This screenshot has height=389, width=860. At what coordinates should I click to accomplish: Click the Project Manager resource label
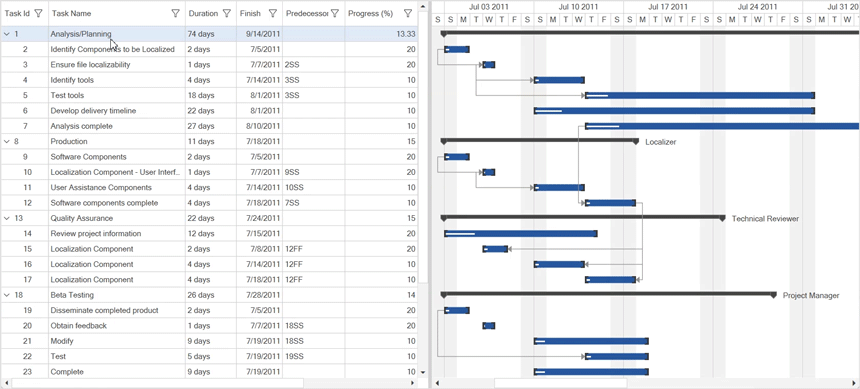tap(811, 296)
